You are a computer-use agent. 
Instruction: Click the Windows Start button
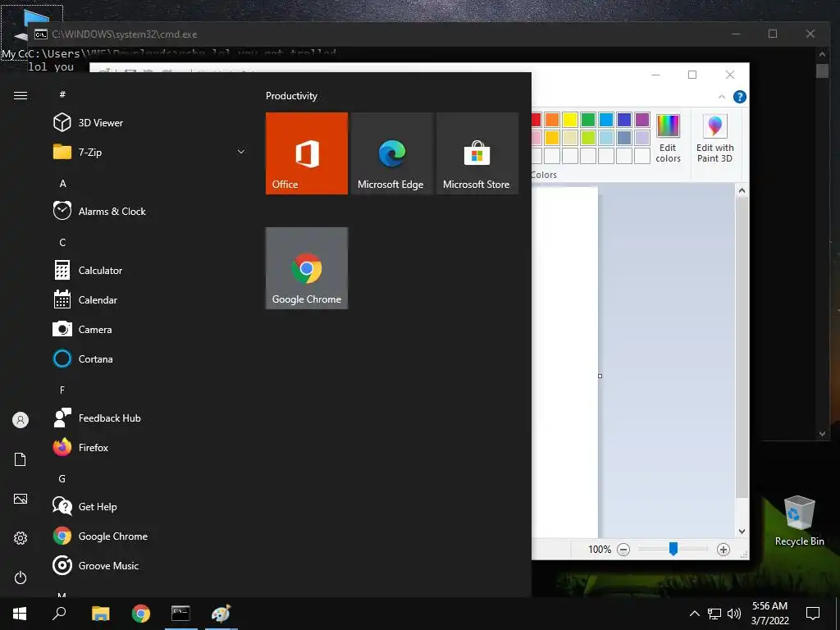point(20,614)
